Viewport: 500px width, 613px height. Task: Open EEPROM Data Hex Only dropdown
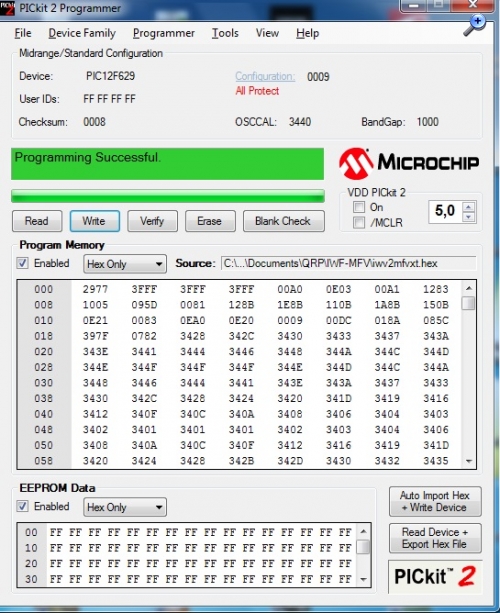tap(125, 507)
